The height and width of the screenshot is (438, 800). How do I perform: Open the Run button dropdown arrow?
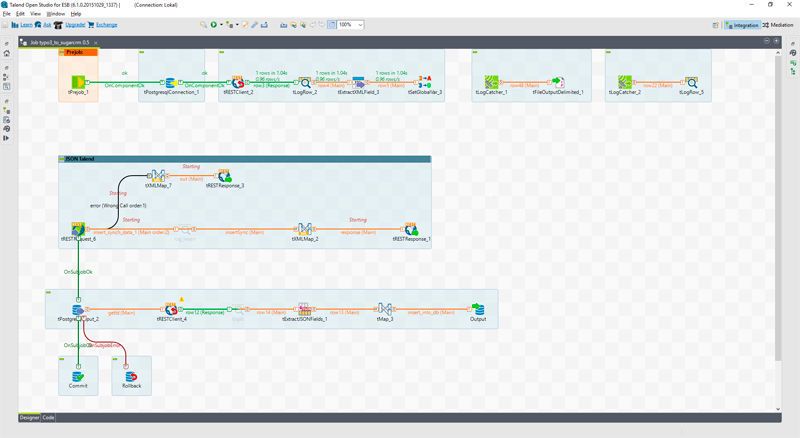tap(221, 25)
